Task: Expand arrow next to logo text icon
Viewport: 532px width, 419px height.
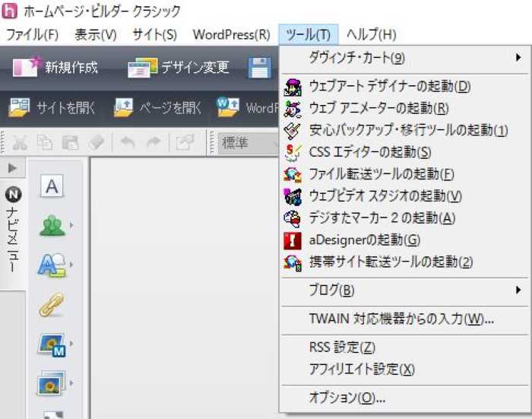Action: tap(71, 264)
